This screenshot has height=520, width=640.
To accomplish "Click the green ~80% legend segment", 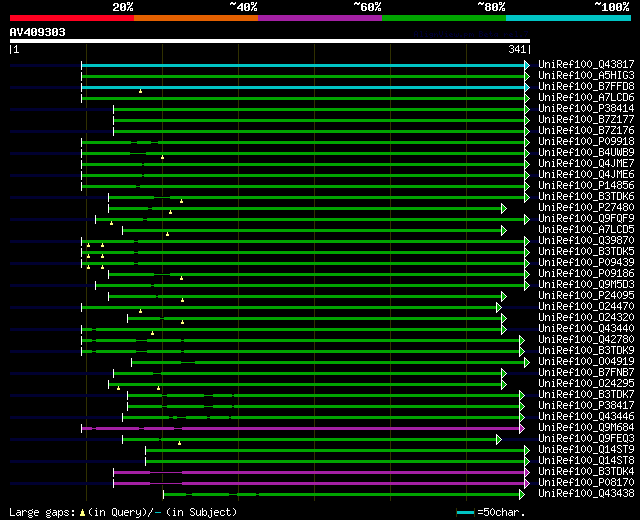I will tap(444, 18).
